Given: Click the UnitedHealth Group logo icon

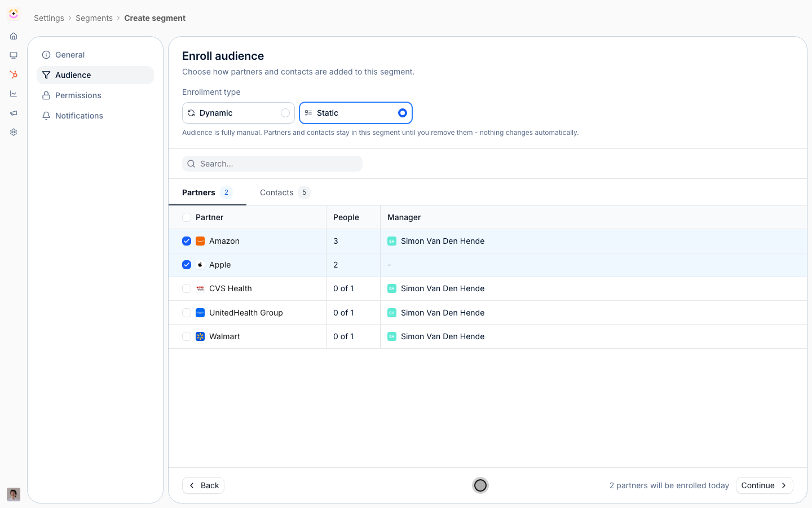Looking at the screenshot, I should [x=200, y=313].
